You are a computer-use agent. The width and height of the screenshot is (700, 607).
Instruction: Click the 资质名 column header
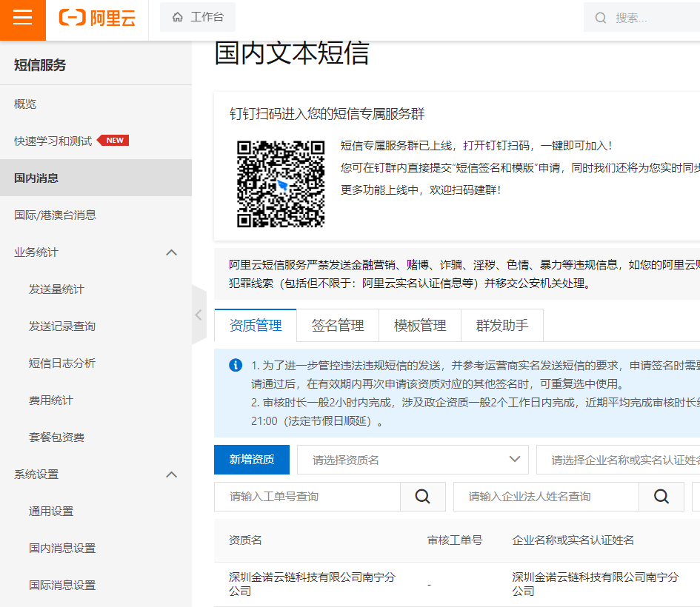point(245,540)
